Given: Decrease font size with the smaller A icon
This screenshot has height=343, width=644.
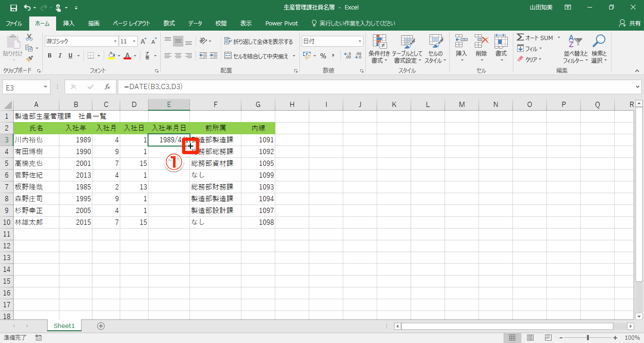Looking at the screenshot, I should coord(153,41).
